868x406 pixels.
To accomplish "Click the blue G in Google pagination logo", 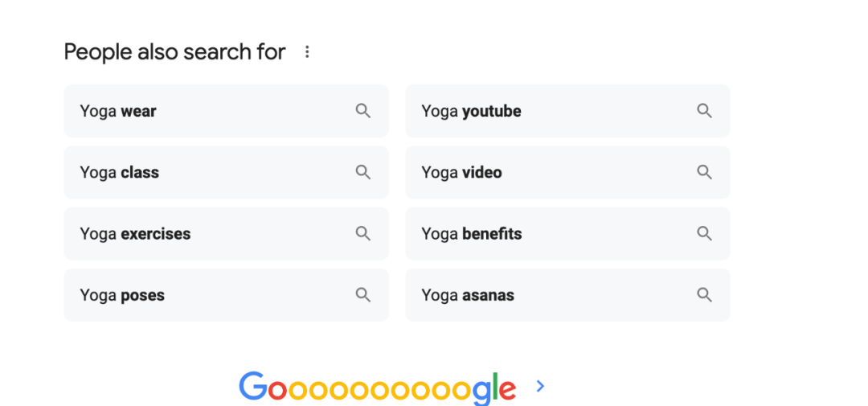I will [x=252, y=387].
